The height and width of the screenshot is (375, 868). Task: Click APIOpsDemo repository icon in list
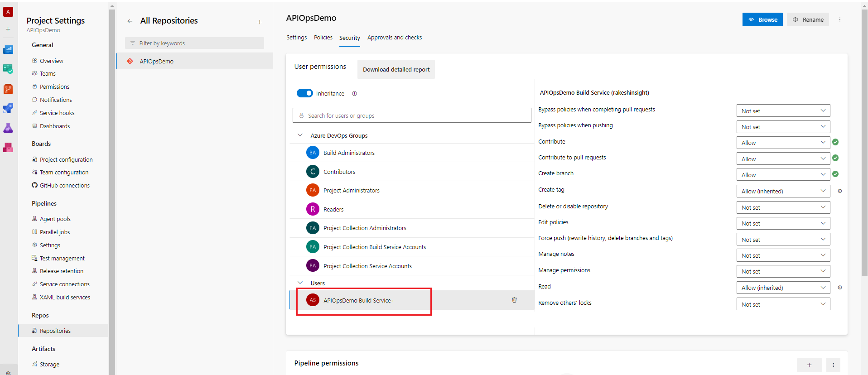(130, 61)
